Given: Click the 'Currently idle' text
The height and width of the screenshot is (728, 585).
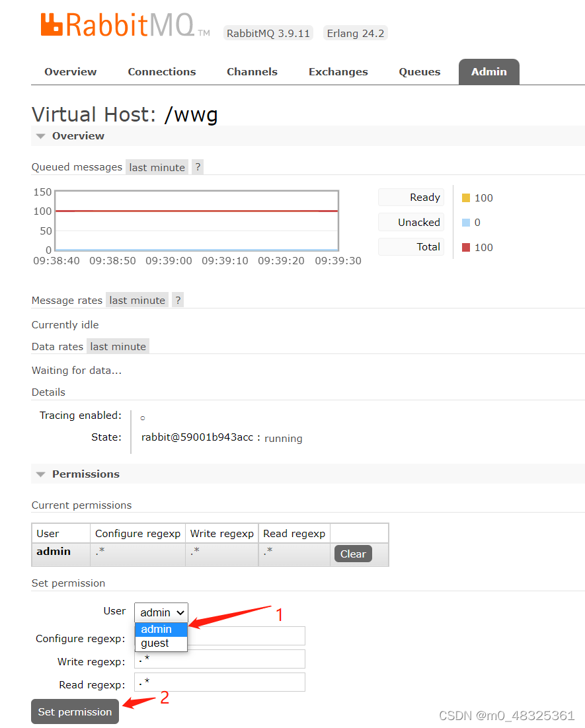Looking at the screenshot, I should coord(65,324).
